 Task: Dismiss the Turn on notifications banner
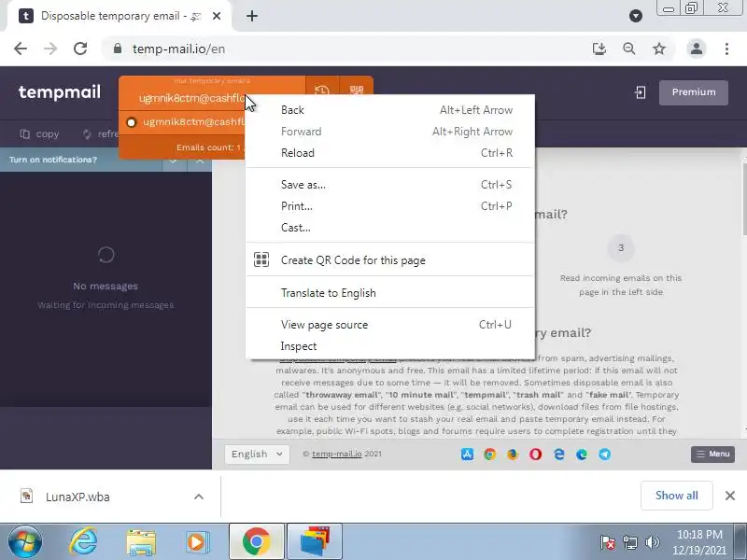200,161
